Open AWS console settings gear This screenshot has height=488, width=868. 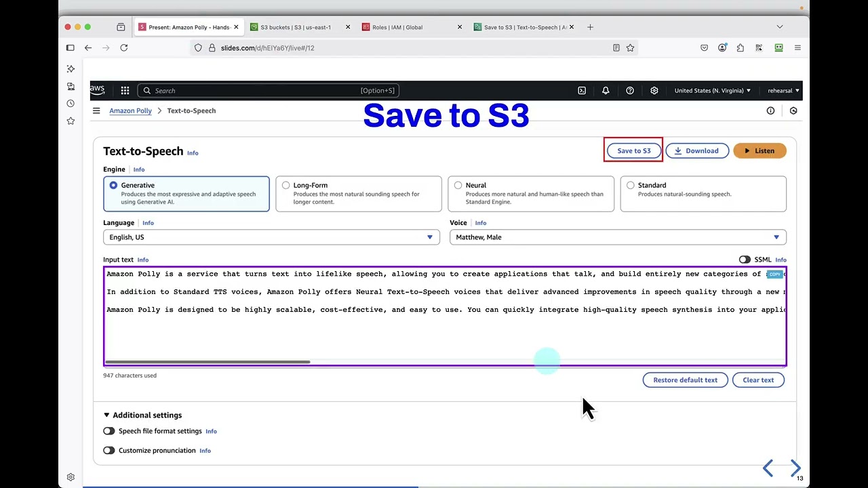pyautogui.click(x=654, y=90)
